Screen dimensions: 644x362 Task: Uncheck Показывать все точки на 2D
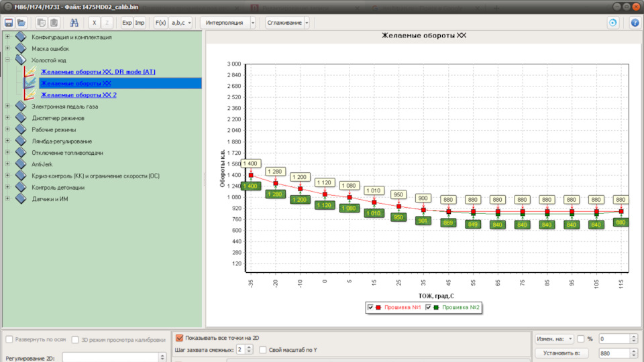(180, 338)
